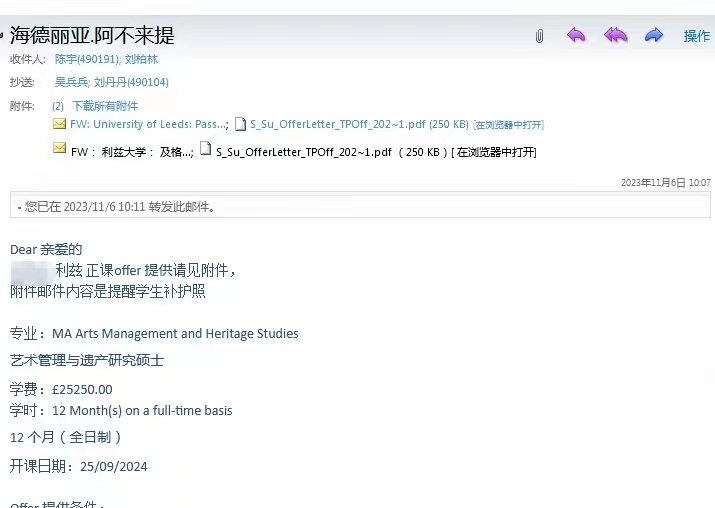This screenshot has height=508, width=715.
Task: Open the FW: University of Leeds attached message
Action: (148, 125)
